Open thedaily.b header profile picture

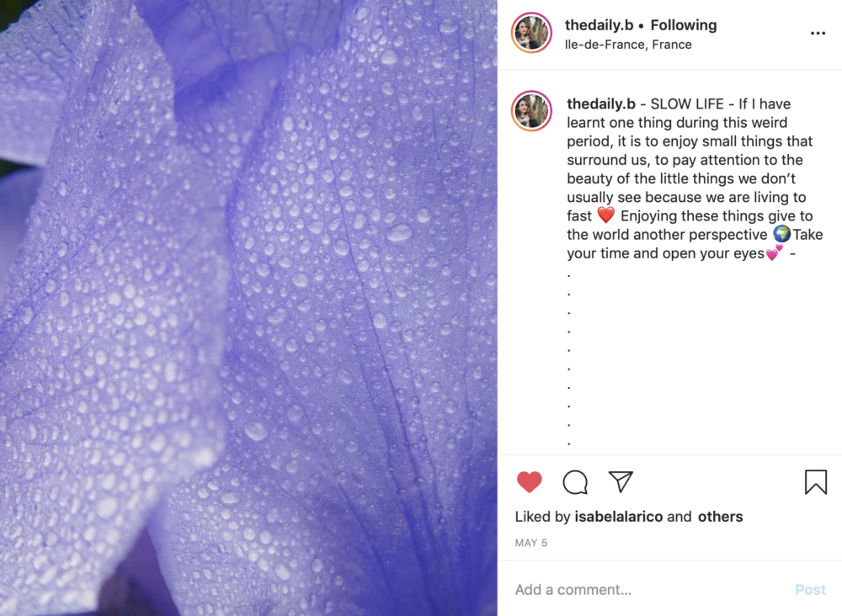(531, 33)
